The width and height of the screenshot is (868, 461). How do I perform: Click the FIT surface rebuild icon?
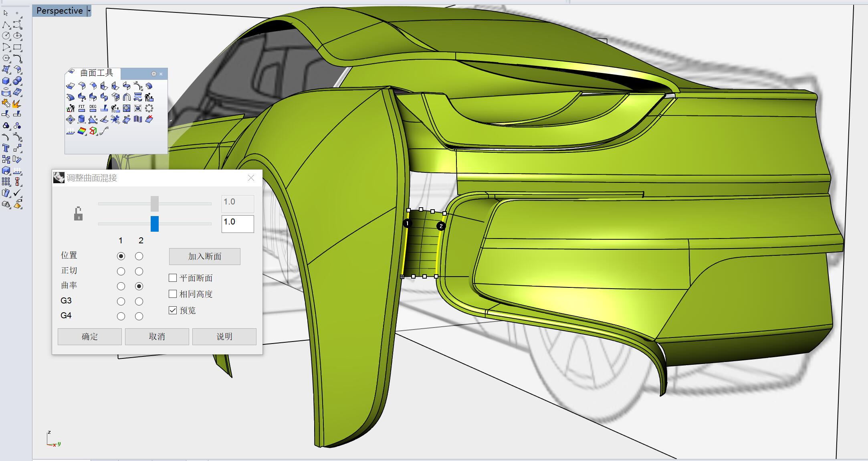82,108
